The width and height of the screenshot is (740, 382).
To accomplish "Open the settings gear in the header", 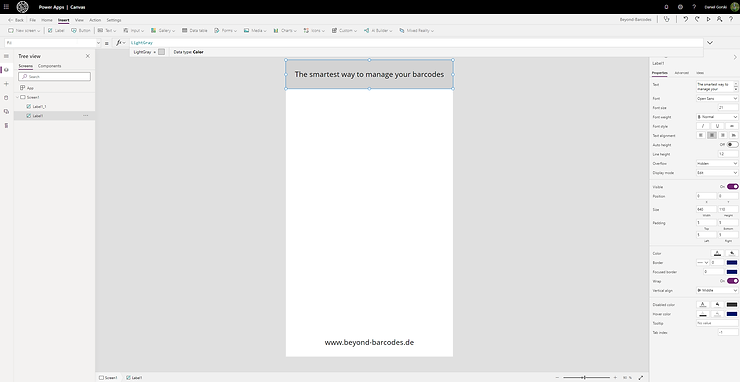I will click(680, 7).
